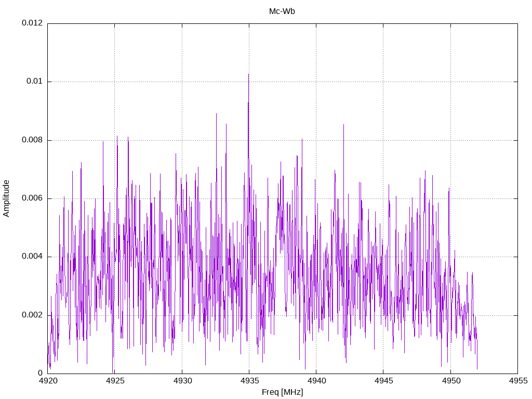
Task: Click the 4955 x-axis tick label
Action: 518,381
